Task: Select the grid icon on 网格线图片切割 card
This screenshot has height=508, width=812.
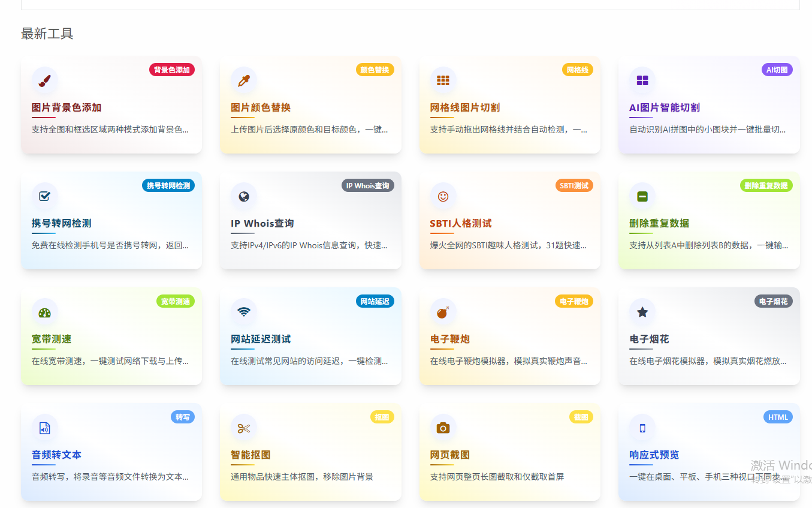Action: [443, 80]
